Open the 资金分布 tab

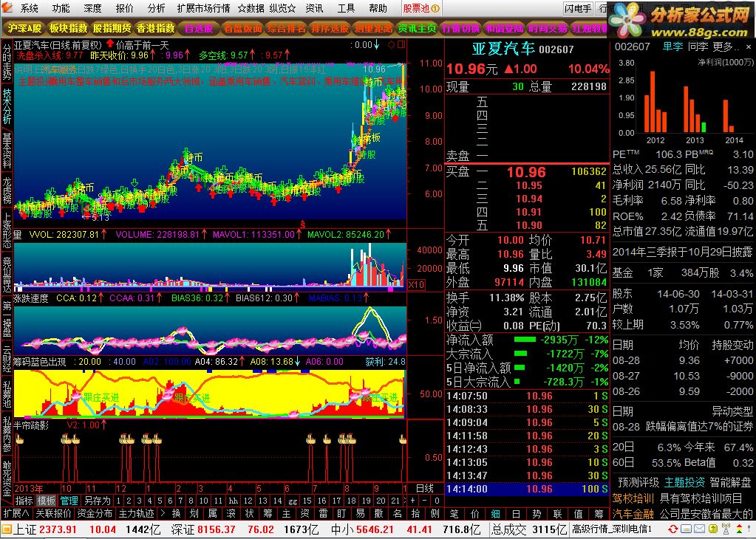95,513
